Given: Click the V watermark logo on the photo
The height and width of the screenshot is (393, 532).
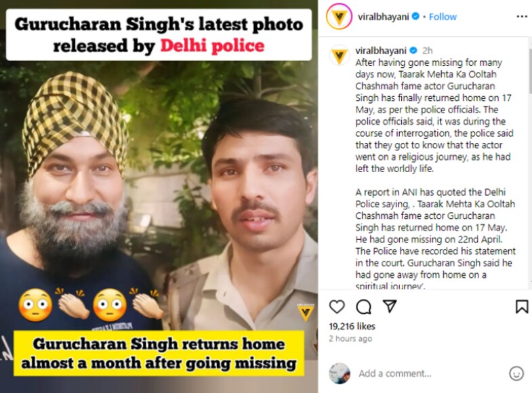Looking at the screenshot, I should tap(305, 312).
